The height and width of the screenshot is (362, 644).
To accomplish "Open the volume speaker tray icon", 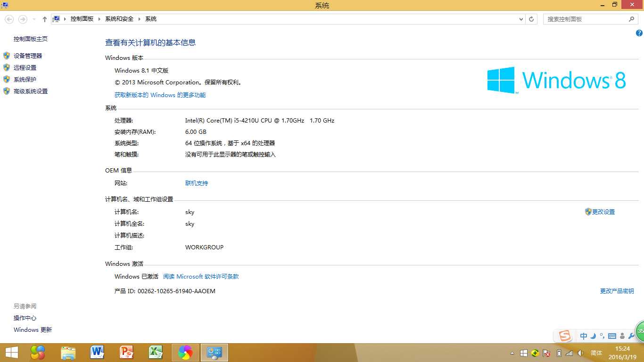I will click(x=580, y=353).
